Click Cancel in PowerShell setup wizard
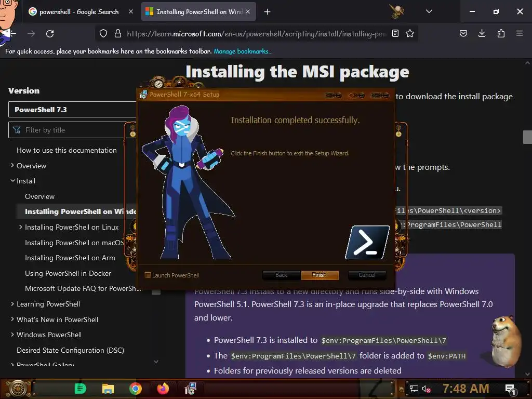The image size is (532, 399). [367, 275]
